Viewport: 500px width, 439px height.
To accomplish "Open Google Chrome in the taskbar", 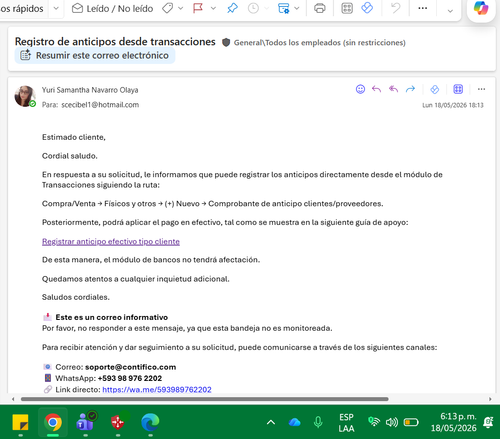I will (53, 422).
